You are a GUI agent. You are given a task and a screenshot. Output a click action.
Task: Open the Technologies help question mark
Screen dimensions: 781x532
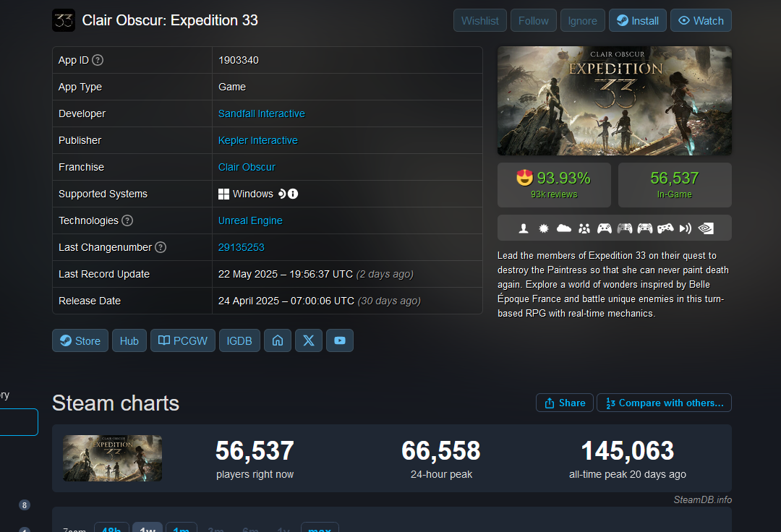tap(127, 220)
